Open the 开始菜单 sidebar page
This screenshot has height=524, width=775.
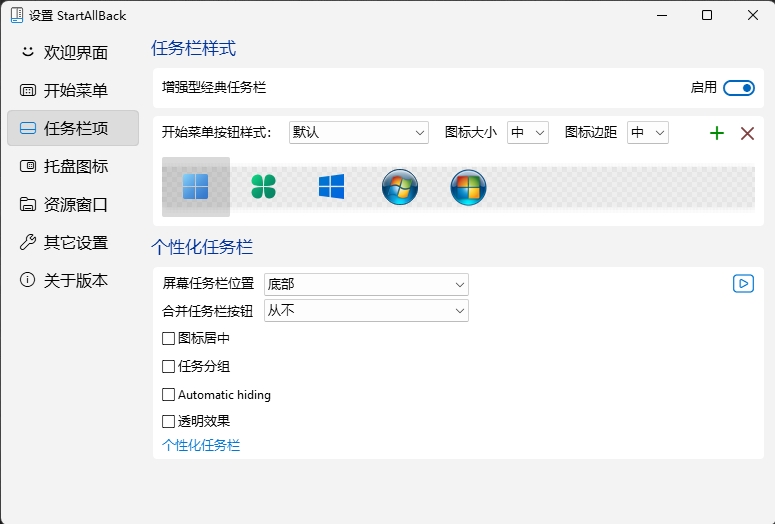(x=73, y=90)
